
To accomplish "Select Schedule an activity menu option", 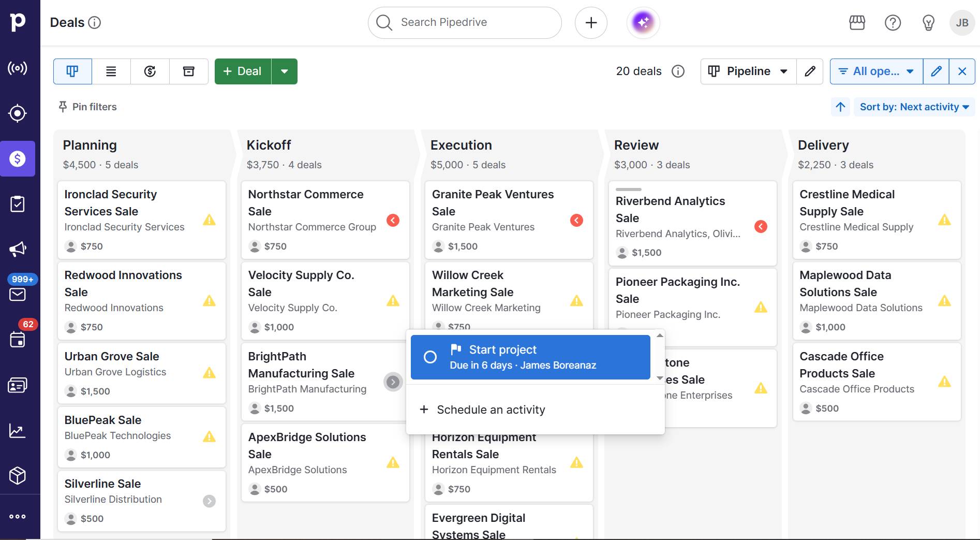I will click(x=491, y=410).
